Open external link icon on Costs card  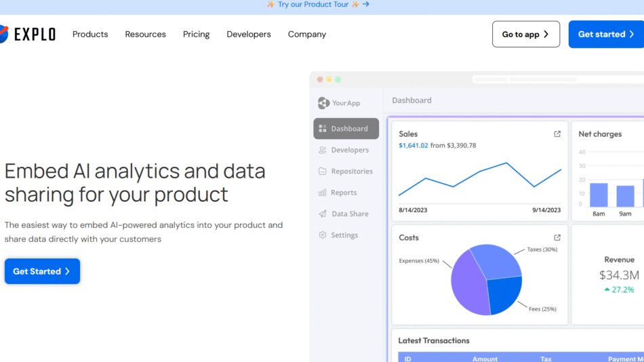[x=557, y=238]
